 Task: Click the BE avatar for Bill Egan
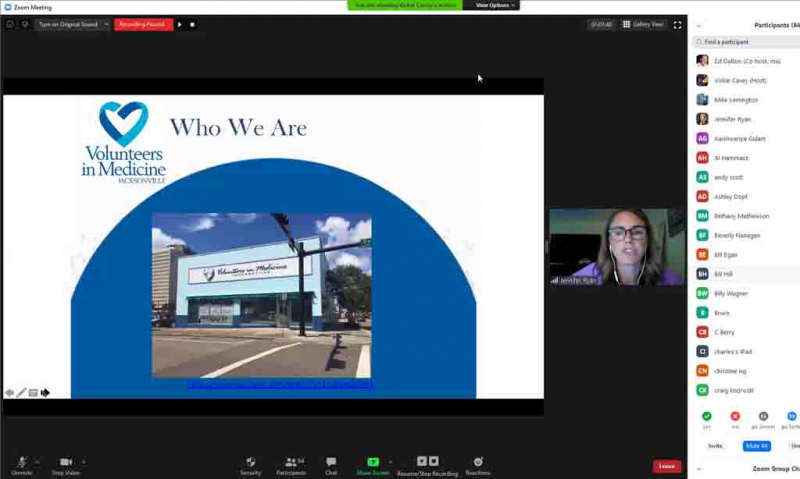point(702,255)
